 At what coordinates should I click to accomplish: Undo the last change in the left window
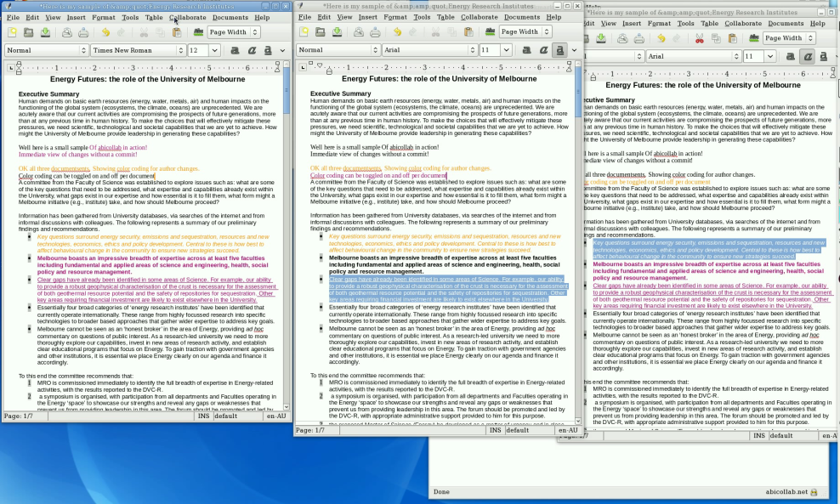[x=105, y=32]
